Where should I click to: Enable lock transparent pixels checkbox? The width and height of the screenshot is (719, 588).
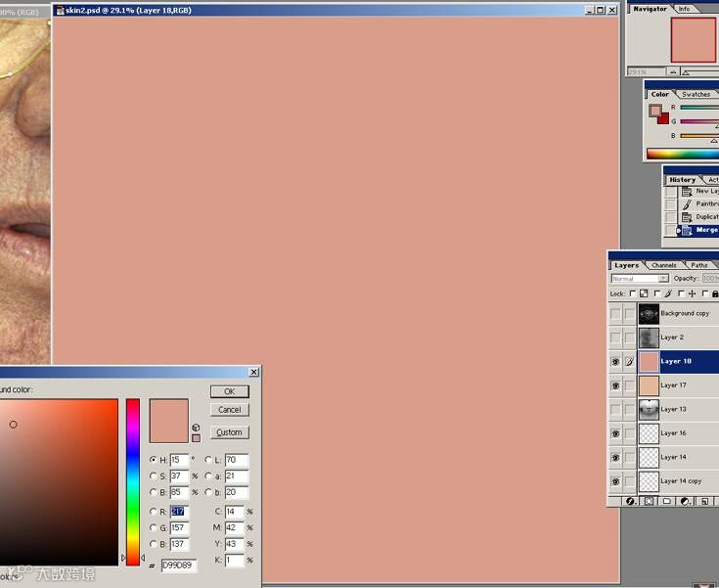click(x=633, y=294)
